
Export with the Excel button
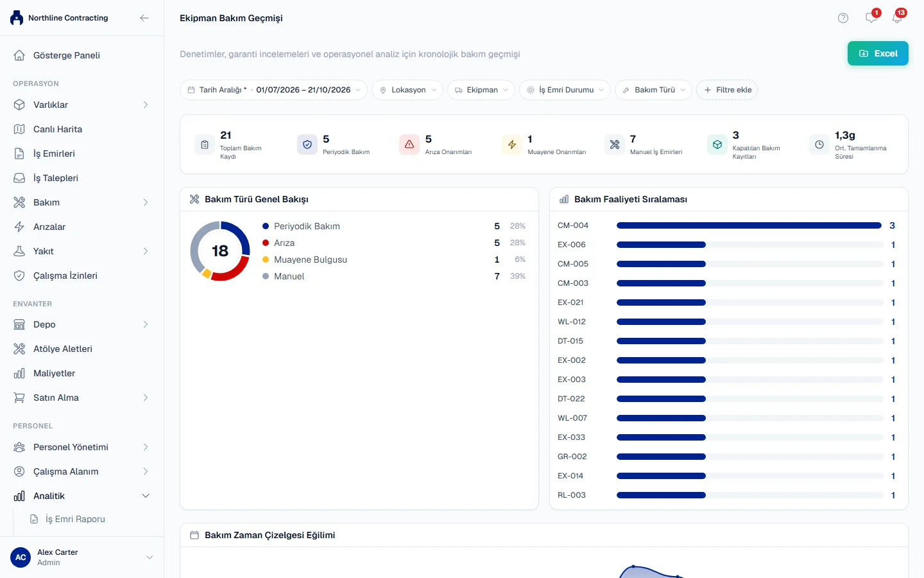878,53
